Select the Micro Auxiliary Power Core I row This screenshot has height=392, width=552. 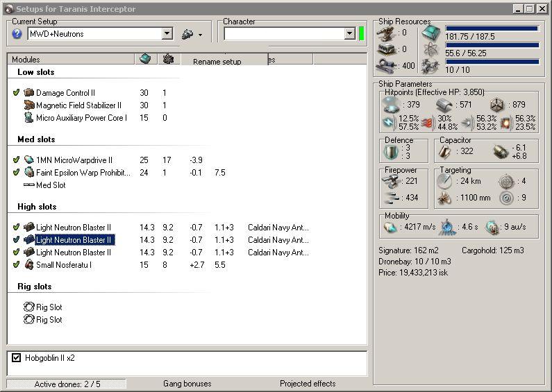pos(82,118)
